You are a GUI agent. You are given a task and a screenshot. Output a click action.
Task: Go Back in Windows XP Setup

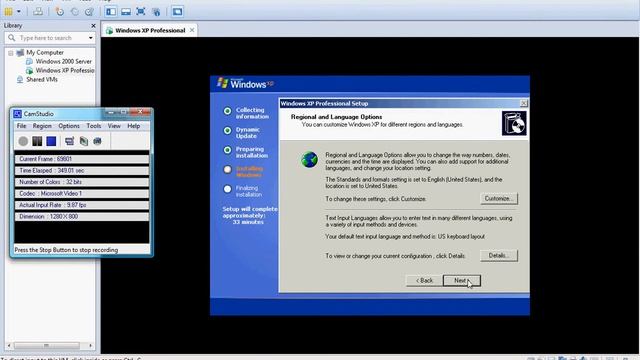[x=424, y=280]
